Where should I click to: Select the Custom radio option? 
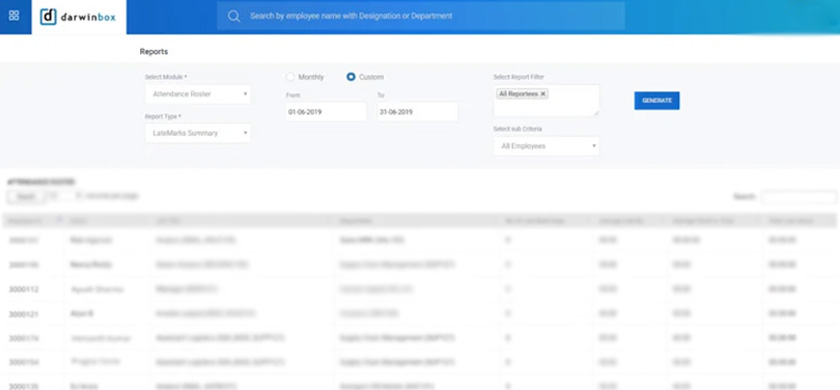(351, 77)
